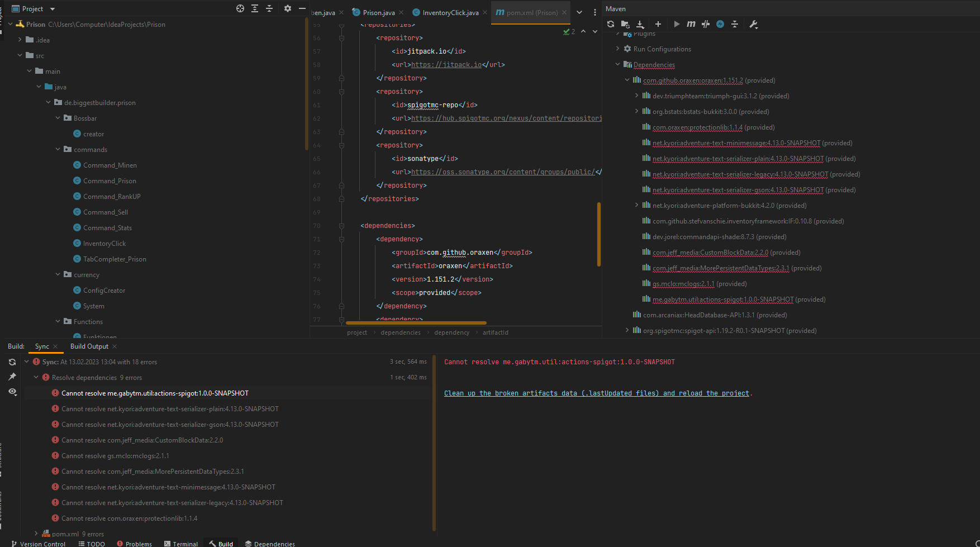Run Maven build with play icon

click(x=677, y=24)
